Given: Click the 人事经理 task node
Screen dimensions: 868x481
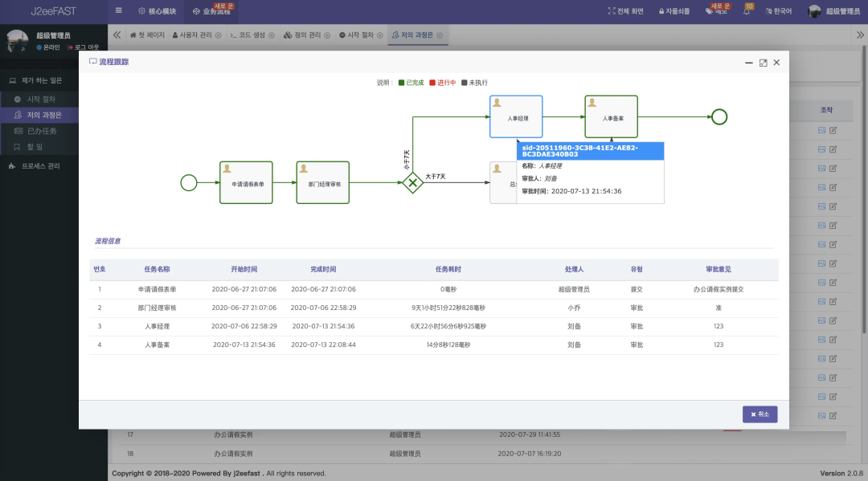Looking at the screenshot, I should 516,116.
